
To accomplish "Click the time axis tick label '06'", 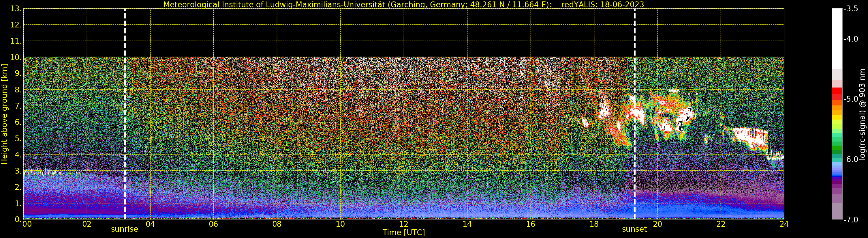I will pyautogui.click(x=214, y=224).
